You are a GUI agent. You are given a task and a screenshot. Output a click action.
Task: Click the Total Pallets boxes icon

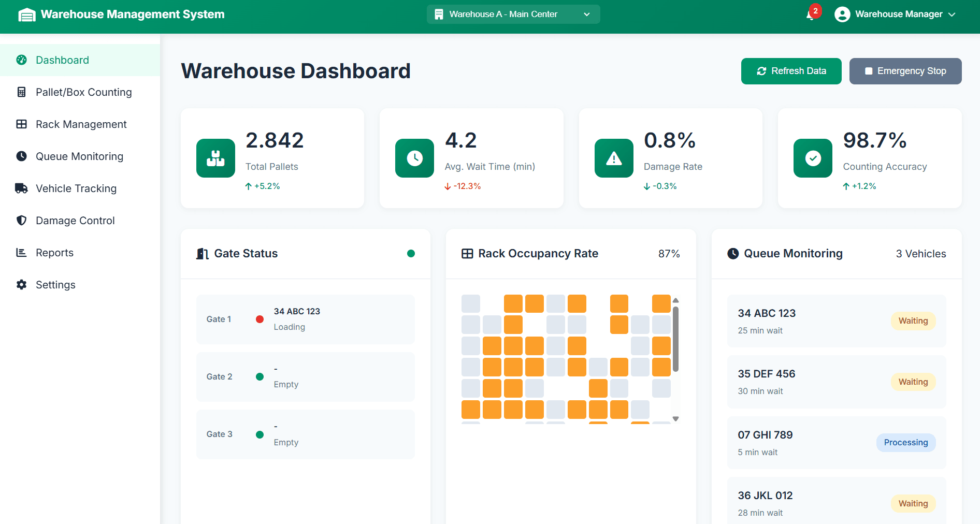[215, 158]
